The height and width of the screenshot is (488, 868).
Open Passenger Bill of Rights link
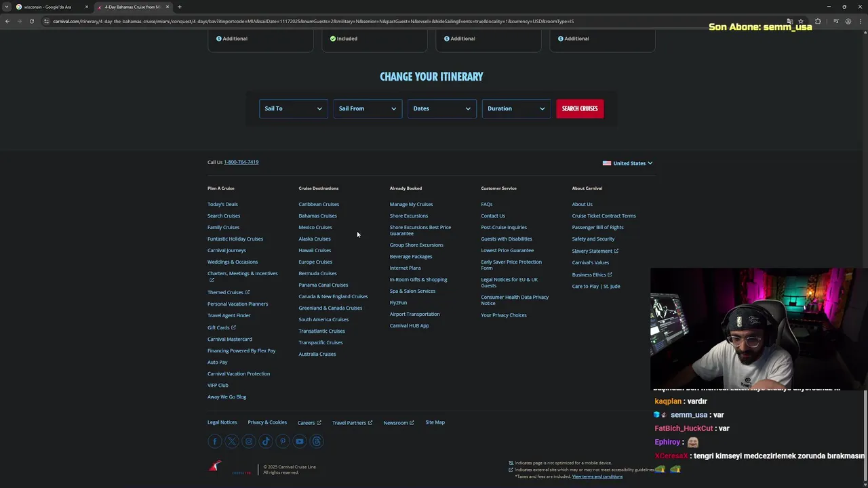click(597, 227)
